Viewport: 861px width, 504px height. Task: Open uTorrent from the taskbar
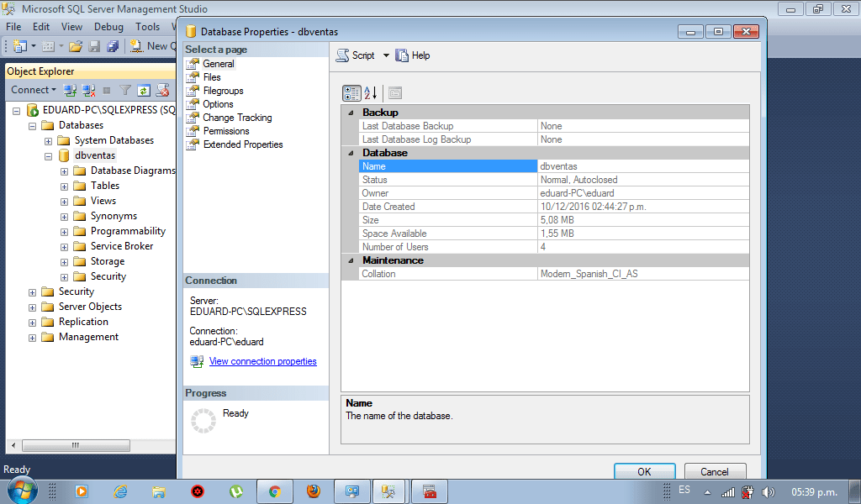point(236,491)
